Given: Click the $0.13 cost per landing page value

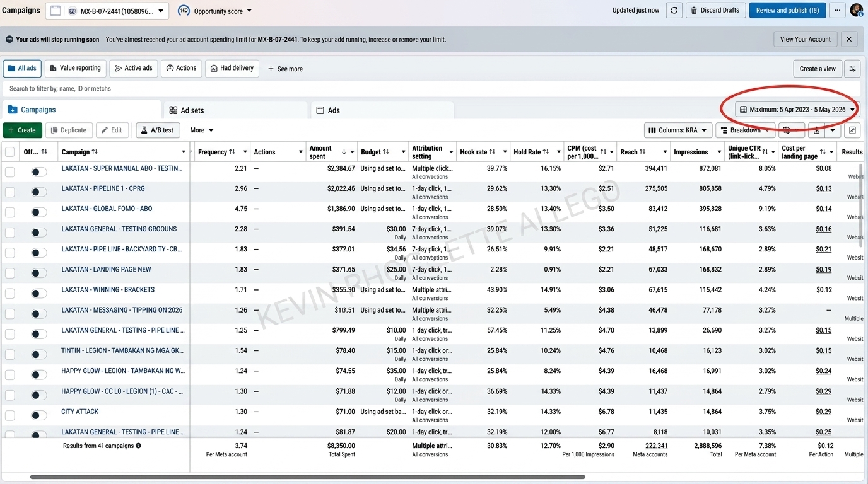Looking at the screenshot, I should [823, 188].
